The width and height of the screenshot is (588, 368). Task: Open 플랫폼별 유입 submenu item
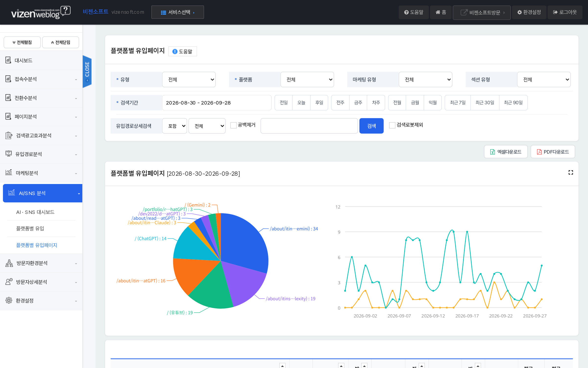30,228
